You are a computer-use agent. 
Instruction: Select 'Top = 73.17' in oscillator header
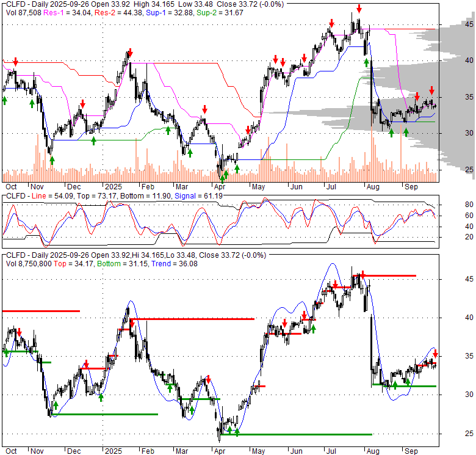click(x=96, y=196)
